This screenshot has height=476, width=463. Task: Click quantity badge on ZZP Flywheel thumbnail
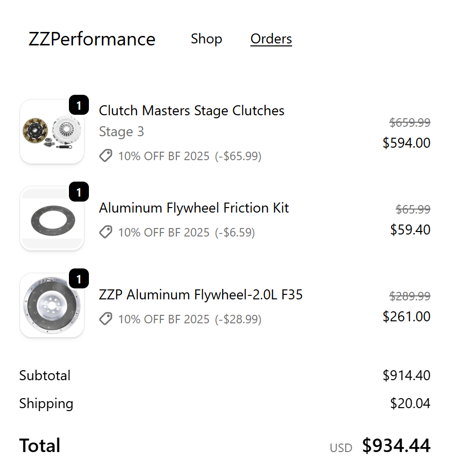[x=79, y=279]
